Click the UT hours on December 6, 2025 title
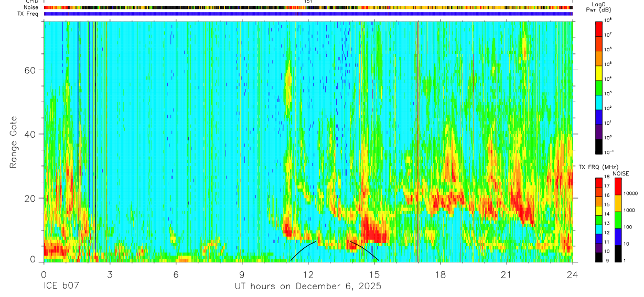The height and width of the screenshot is (297, 644). (308, 287)
